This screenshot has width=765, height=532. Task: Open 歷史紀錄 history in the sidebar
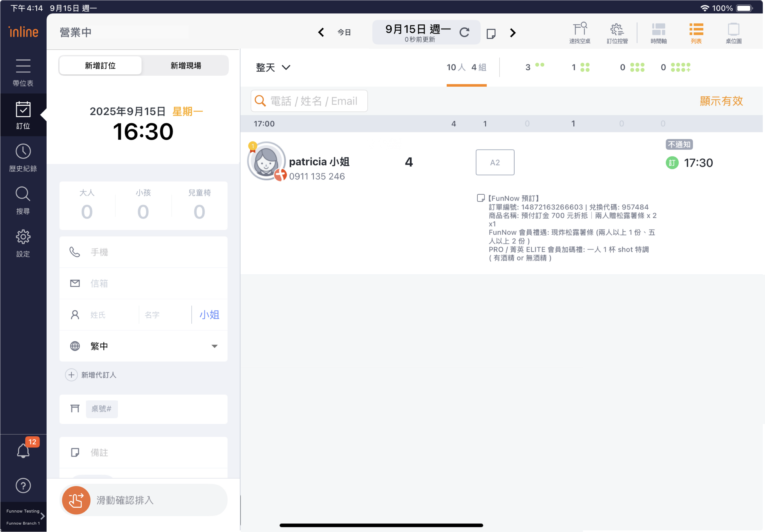23,158
